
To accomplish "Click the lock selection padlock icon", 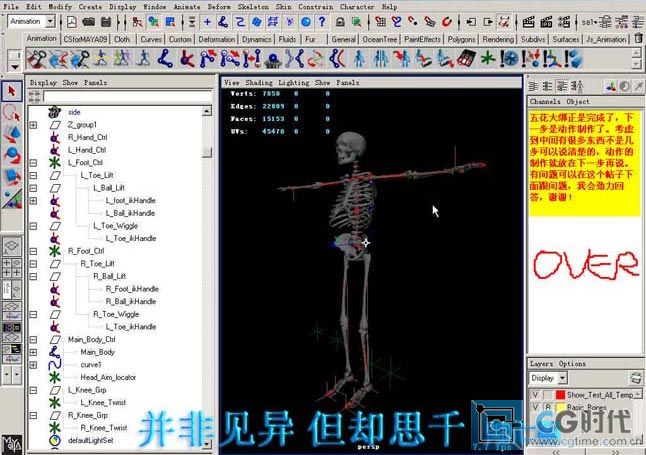I will [340, 22].
